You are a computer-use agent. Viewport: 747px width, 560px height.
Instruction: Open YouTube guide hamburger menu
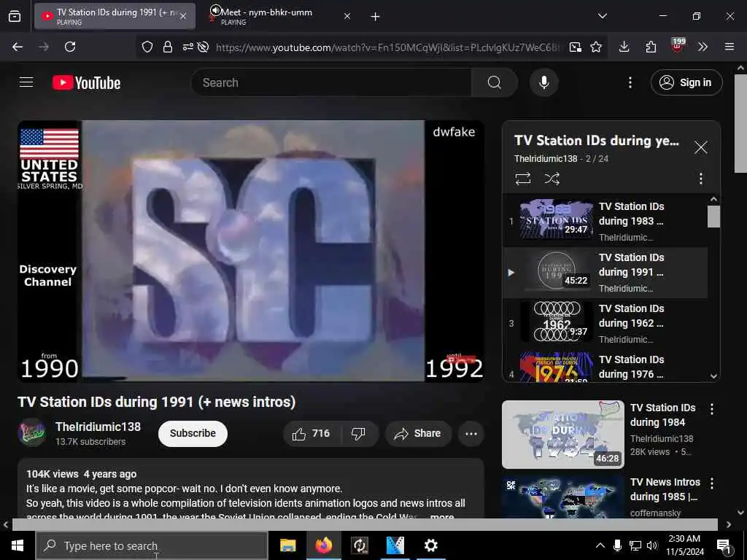pyautogui.click(x=26, y=82)
